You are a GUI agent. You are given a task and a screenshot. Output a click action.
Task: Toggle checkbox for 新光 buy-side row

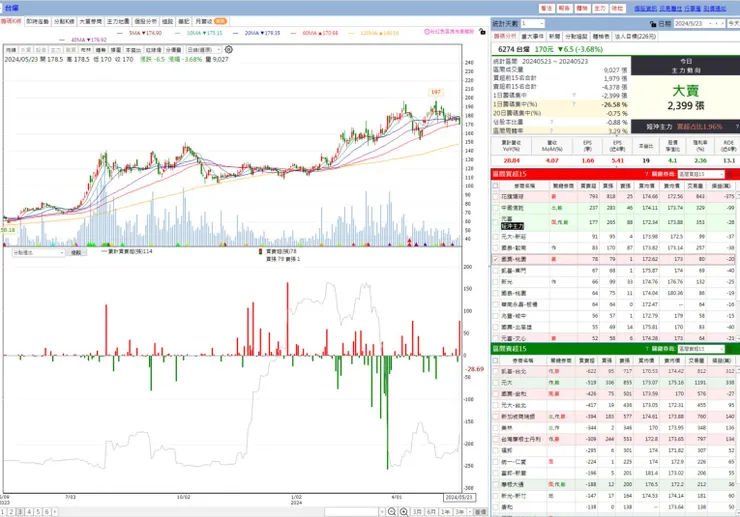(x=495, y=282)
